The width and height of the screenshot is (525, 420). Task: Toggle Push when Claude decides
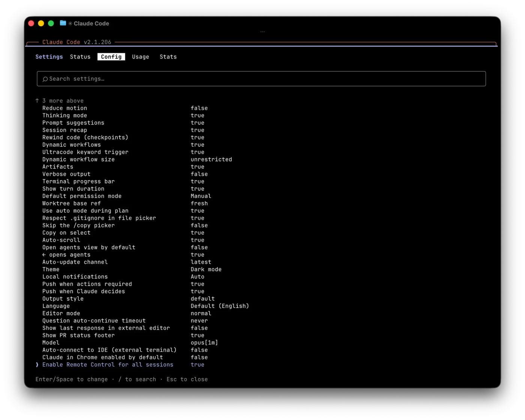coord(123,291)
